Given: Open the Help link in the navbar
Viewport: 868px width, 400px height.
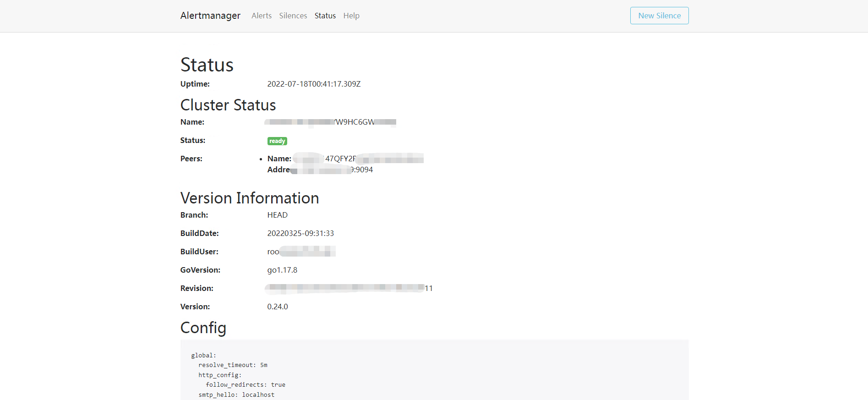Looking at the screenshot, I should pos(351,16).
